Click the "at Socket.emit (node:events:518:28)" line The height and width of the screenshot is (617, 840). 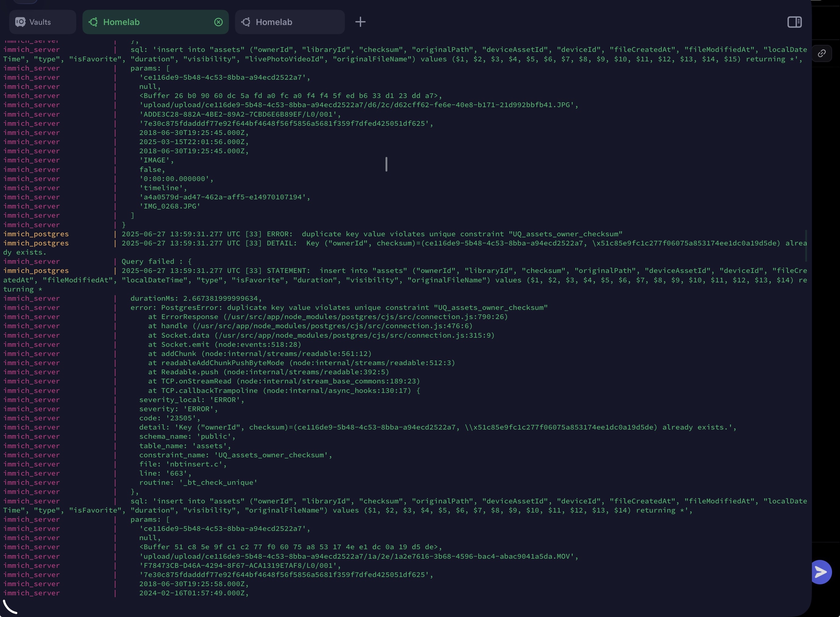[225, 344]
